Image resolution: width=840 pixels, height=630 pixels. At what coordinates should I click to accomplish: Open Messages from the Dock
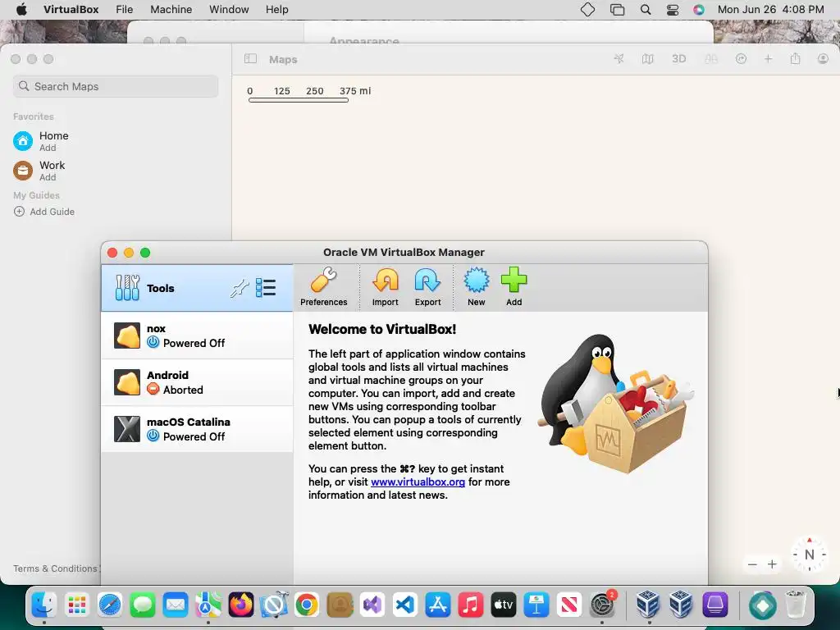pyautogui.click(x=143, y=605)
